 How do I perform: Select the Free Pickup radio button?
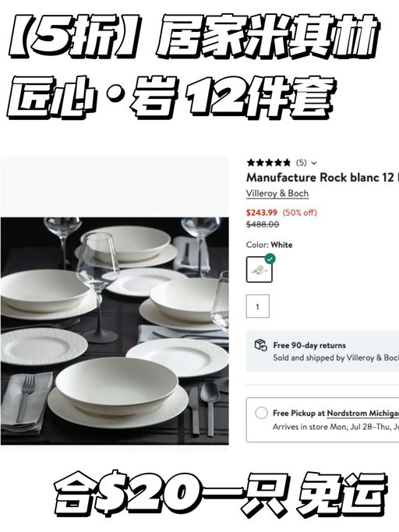261,413
